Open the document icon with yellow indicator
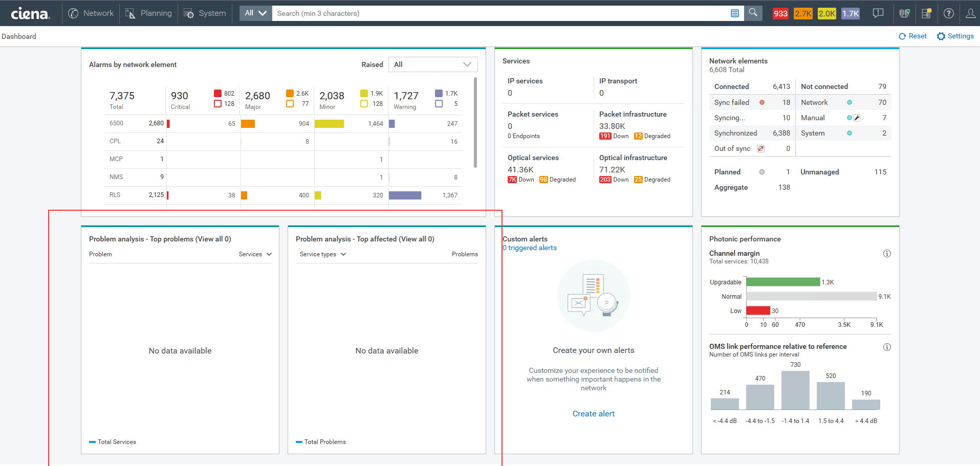 point(927,13)
